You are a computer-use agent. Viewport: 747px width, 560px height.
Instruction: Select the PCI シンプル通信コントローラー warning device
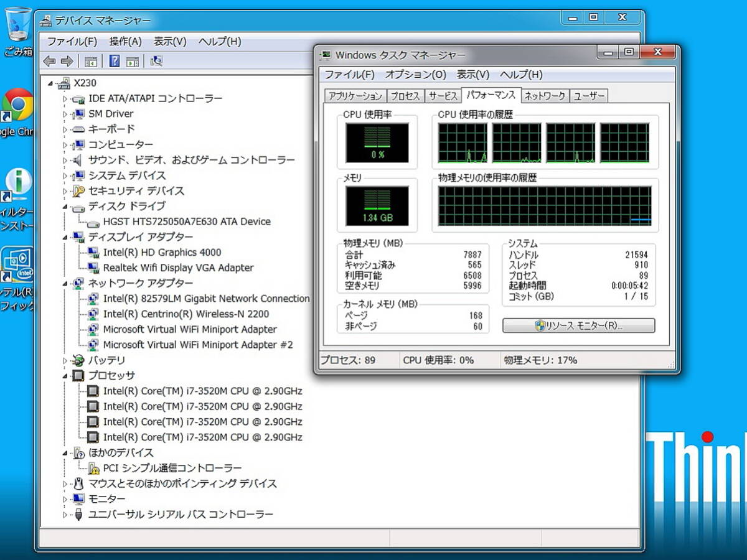point(172,468)
